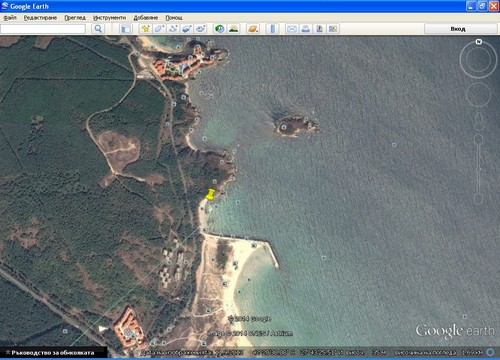The height and width of the screenshot is (360, 500).
Task: Click into the search input field
Action: pos(43,29)
